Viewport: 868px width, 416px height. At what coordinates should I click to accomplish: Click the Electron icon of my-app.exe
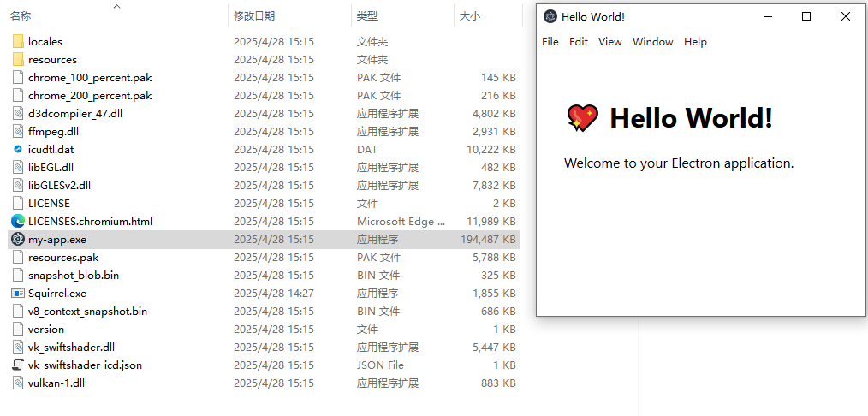tap(18, 239)
